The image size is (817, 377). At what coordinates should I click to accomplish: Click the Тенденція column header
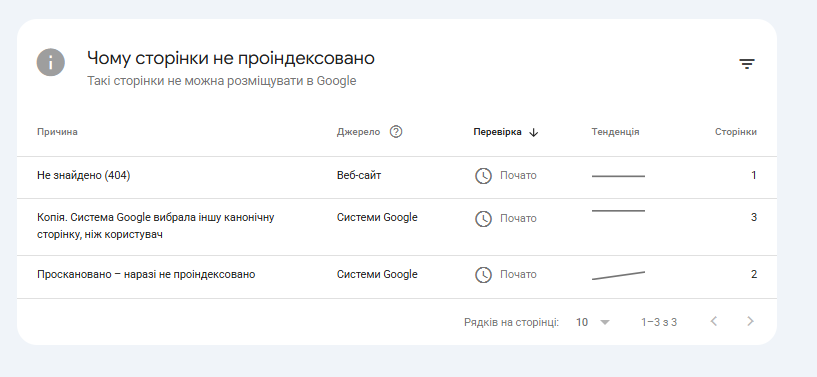(x=615, y=132)
